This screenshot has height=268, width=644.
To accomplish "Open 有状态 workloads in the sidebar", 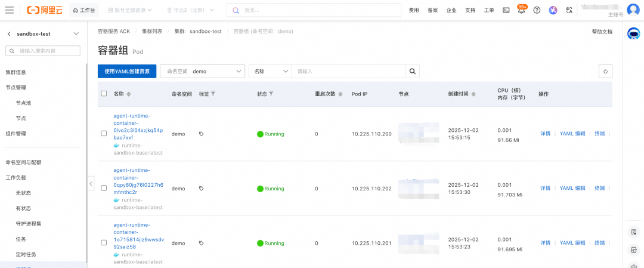I will point(23,208).
